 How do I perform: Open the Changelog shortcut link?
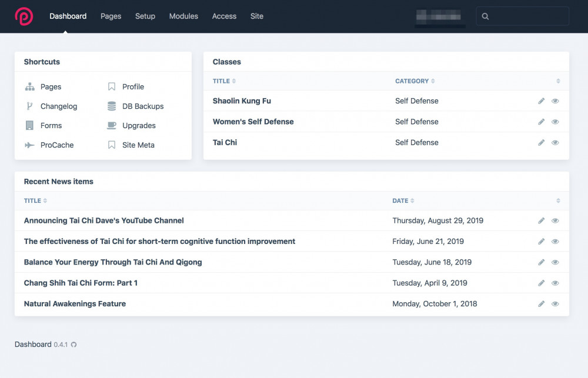pyautogui.click(x=58, y=106)
